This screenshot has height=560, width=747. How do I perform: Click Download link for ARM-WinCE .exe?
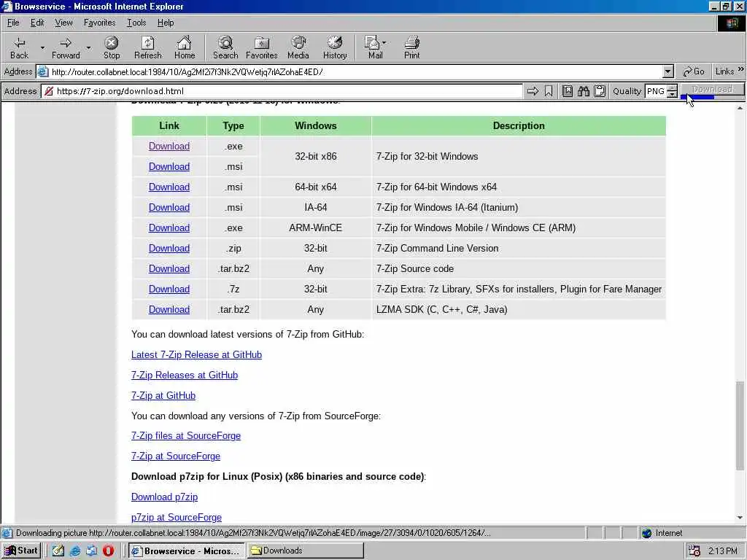click(x=169, y=228)
